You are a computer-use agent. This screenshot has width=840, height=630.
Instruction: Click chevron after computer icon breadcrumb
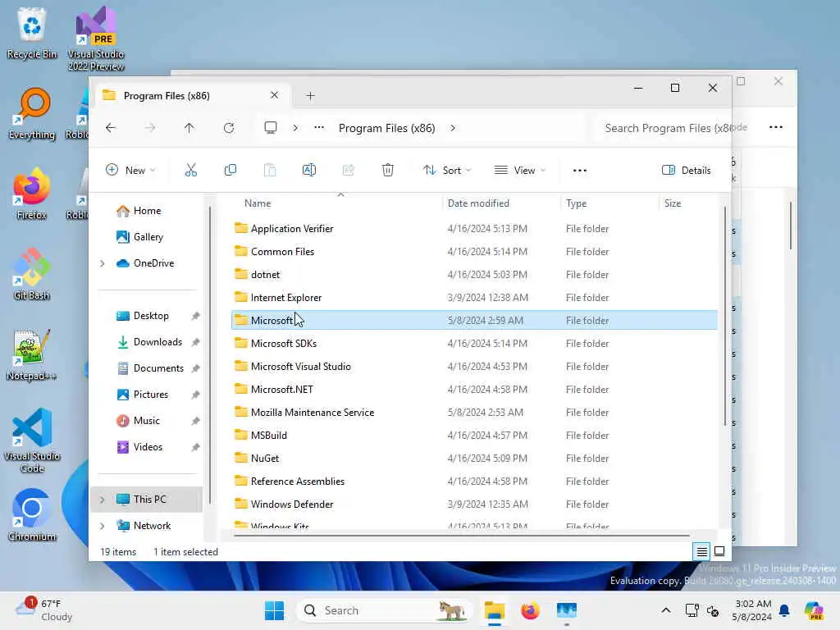[x=295, y=128]
